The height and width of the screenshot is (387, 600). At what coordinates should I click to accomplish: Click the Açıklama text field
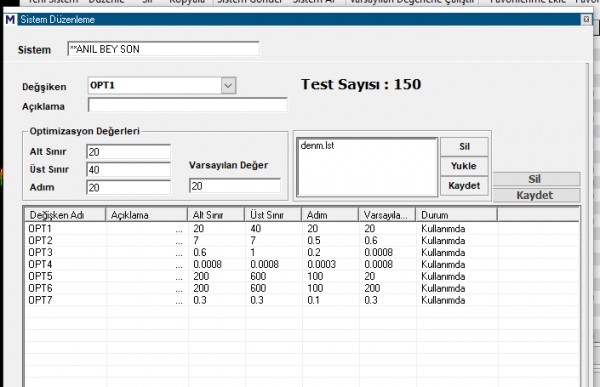pyautogui.click(x=188, y=105)
